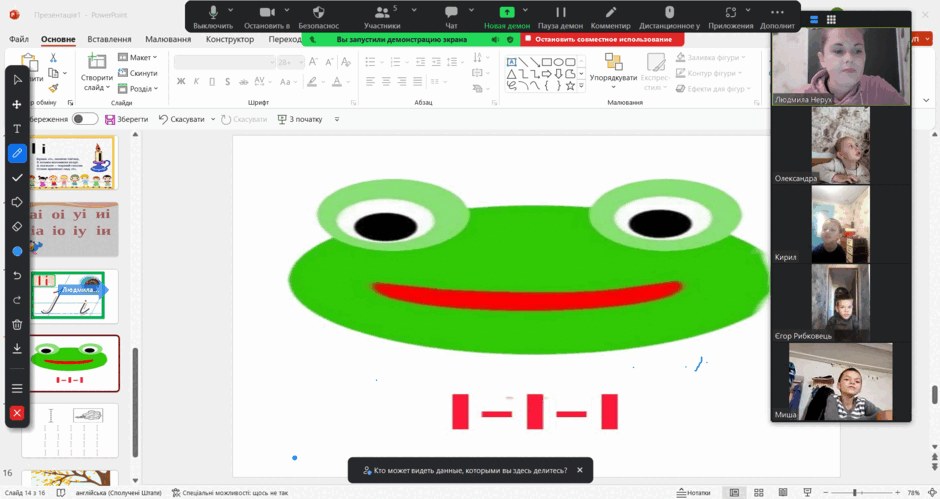Switch to the Основне ribbon tab

[58, 39]
